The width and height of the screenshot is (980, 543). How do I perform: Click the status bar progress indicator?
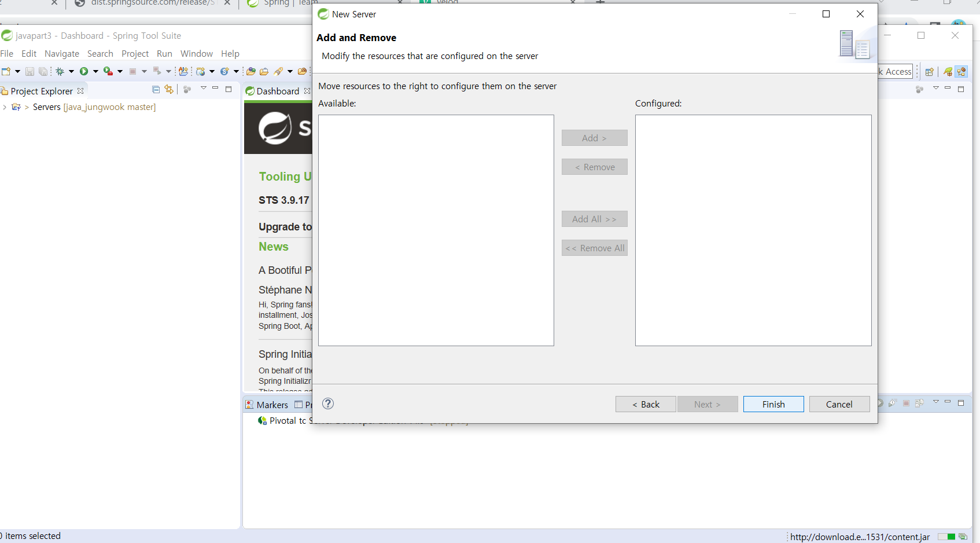coord(947,537)
